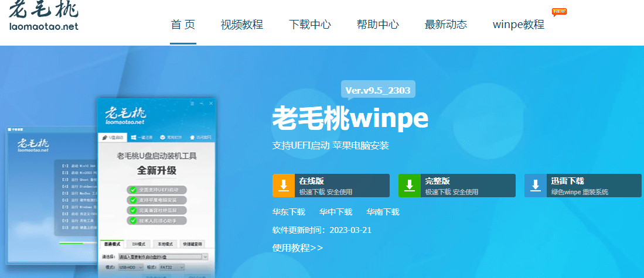Open 快捷键查询 tab in the tool preview

click(192, 244)
